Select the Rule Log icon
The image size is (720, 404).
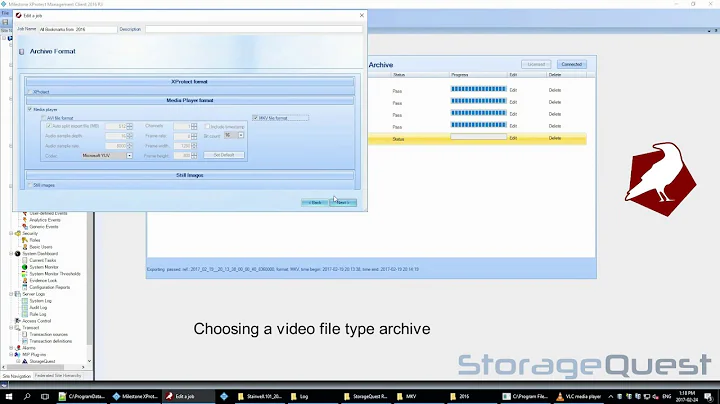click(25, 314)
